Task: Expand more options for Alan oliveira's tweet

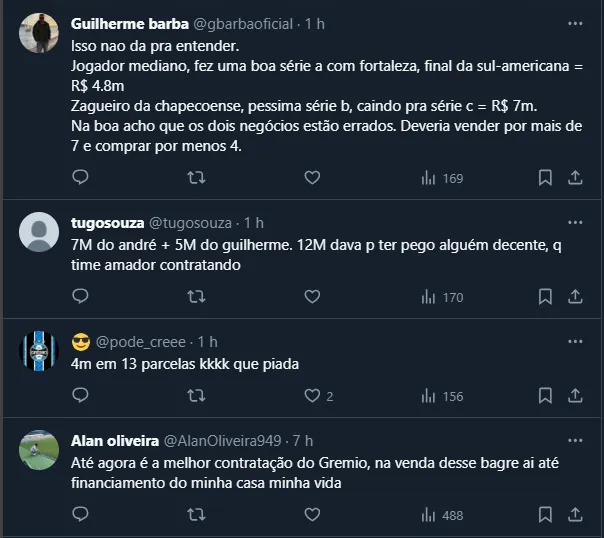Action: pyautogui.click(x=575, y=440)
